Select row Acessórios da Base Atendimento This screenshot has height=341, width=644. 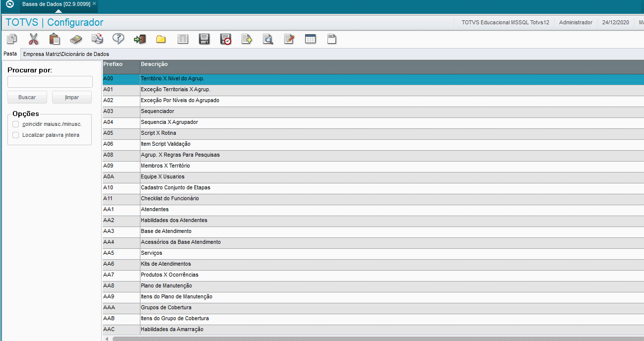pyautogui.click(x=373, y=242)
